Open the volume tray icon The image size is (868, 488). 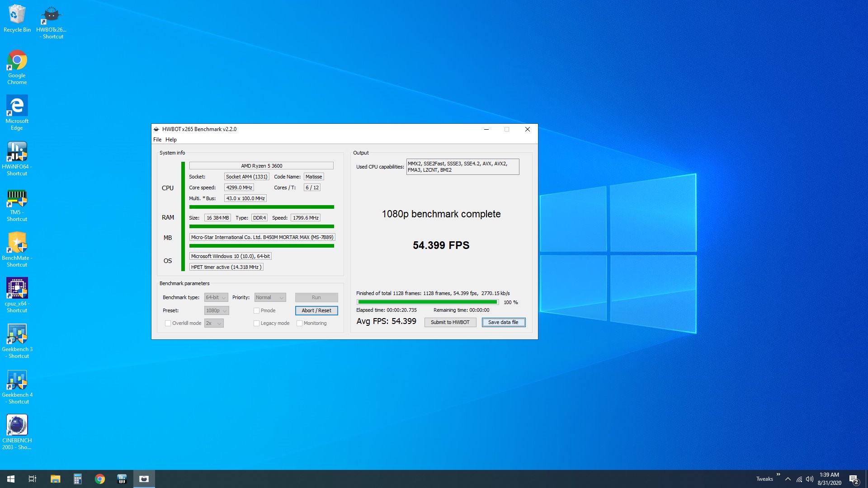[810, 479]
